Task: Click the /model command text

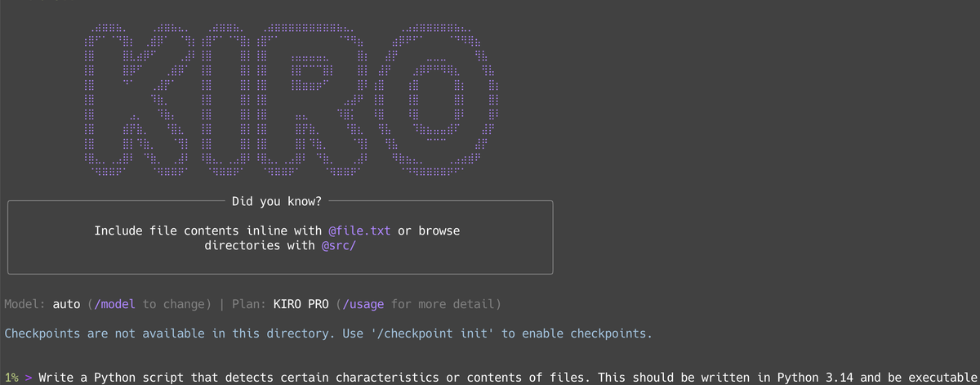Action: click(x=115, y=304)
